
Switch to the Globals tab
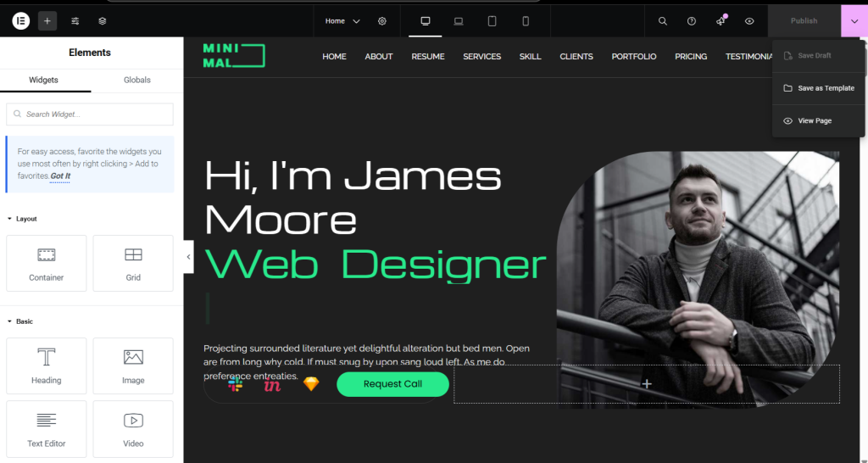[136, 80]
